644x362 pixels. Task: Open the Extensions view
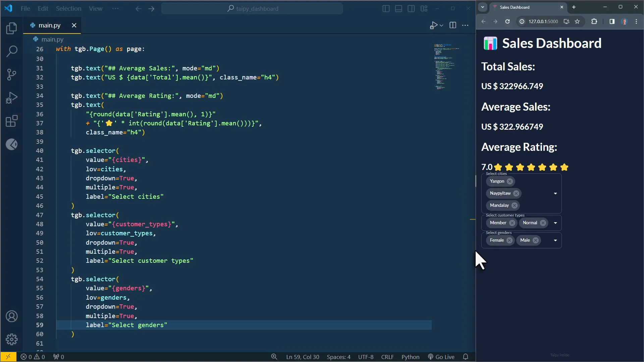click(x=12, y=121)
